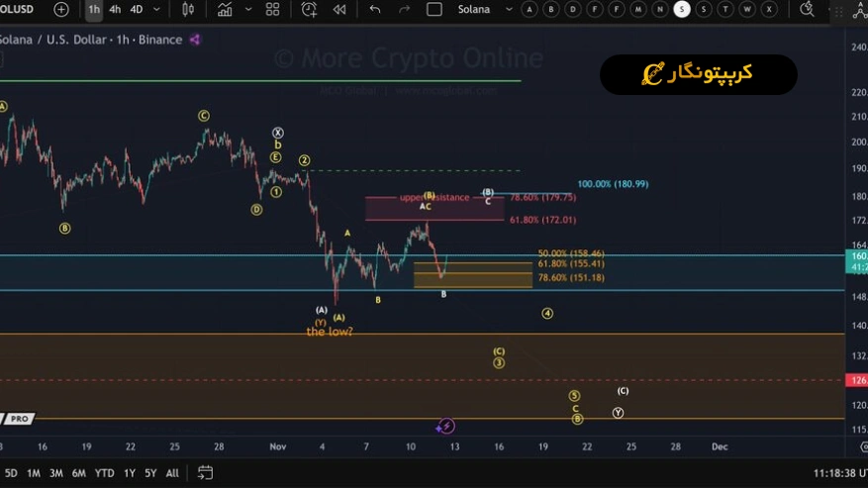
Task: Click the go-to-date calendar icon
Action: pyautogui.click(x=205, y=473)
